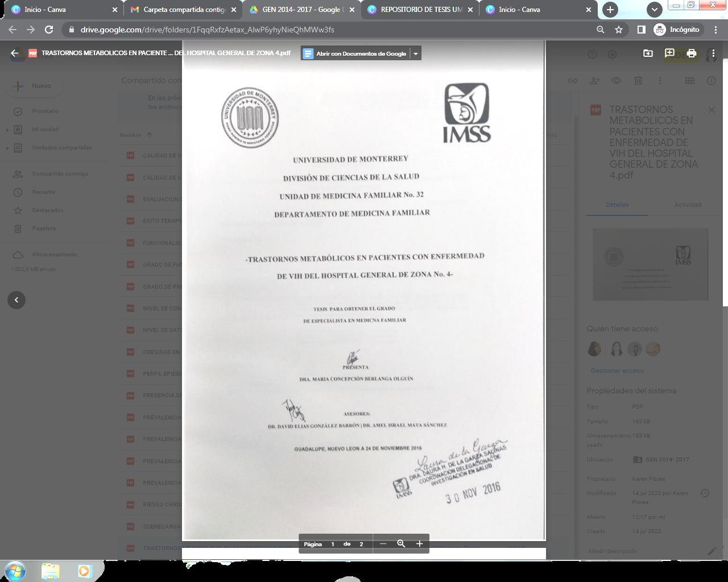Expand the Mi unidad tree arrow
The height and width of the screenshot is (582, 728).
(x=7, y=130)
